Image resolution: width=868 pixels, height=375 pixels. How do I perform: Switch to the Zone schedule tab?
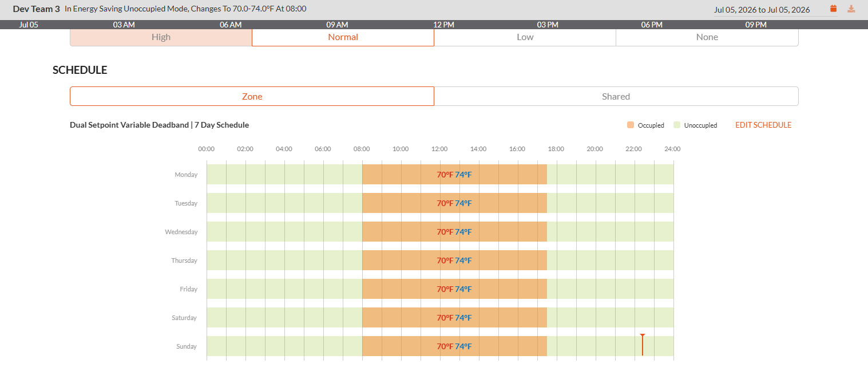pyautogui.click(x=252, y=96)
